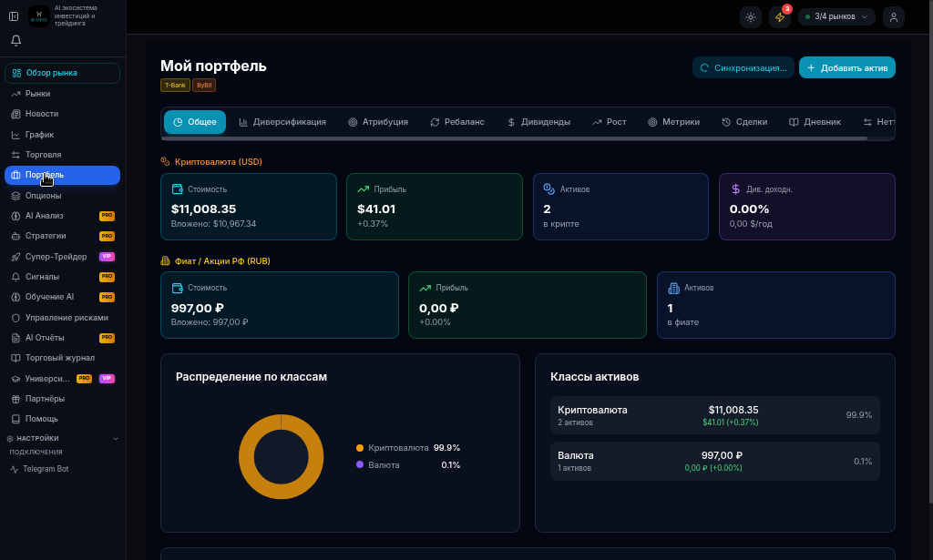The height and width of the screenshot is (560, 933).
Task: Click Криптовалюта (USD) section icon
Action: click(166, 162)
